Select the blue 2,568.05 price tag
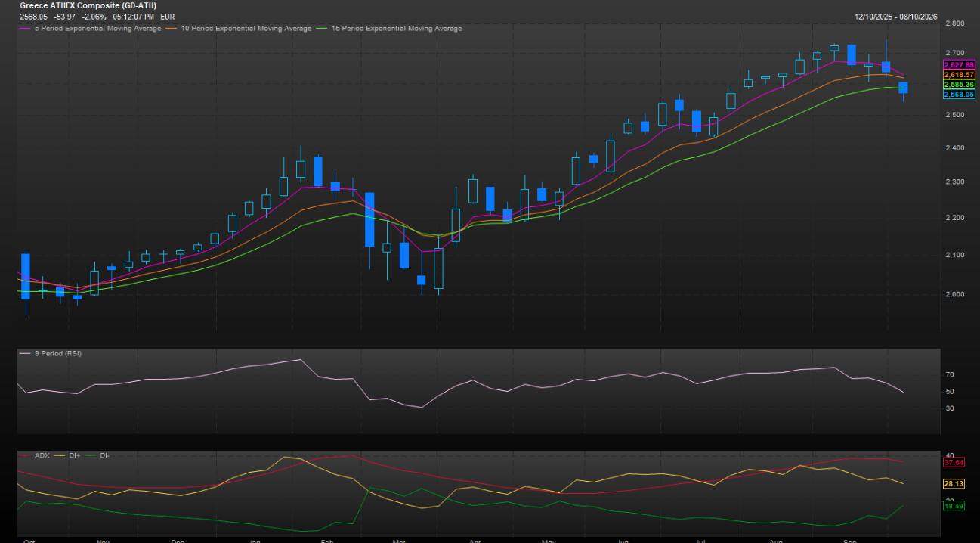This screenshot has height=543, width=980. tap(960, 95)
